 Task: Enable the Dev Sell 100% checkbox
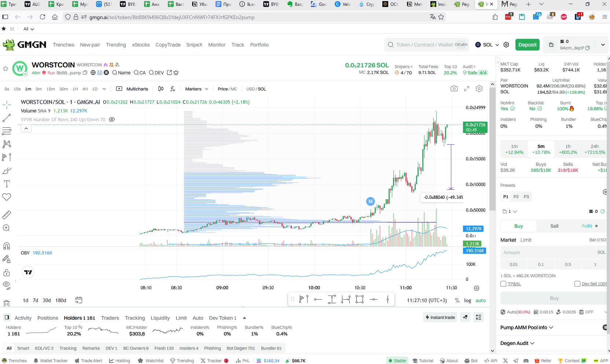coord(577,284)
